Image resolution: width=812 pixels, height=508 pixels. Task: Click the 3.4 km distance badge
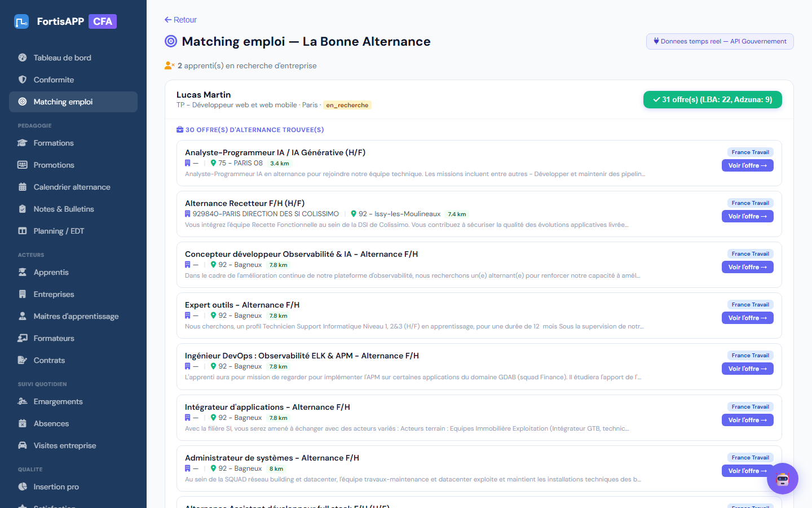(x=280, y=163)
